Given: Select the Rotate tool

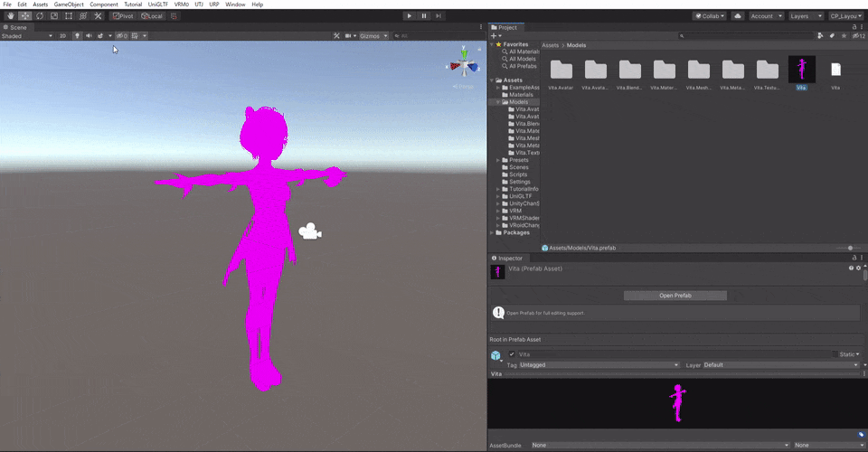Looking at the screenshot, I should coord(39,16).
